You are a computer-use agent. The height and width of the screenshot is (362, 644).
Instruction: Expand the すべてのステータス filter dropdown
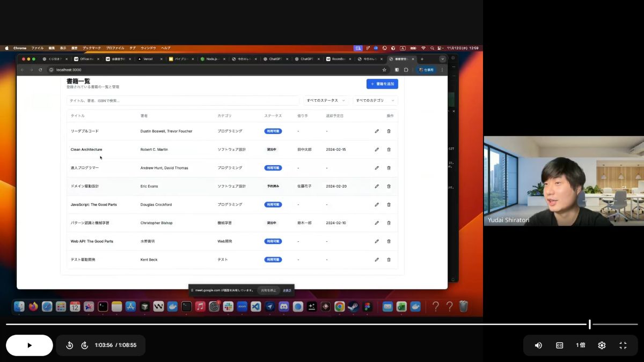click(326, 100)
